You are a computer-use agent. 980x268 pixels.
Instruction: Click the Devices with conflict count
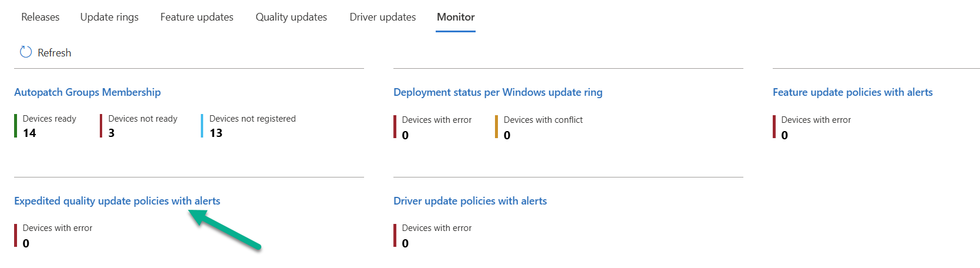click(x=507, y=135)
